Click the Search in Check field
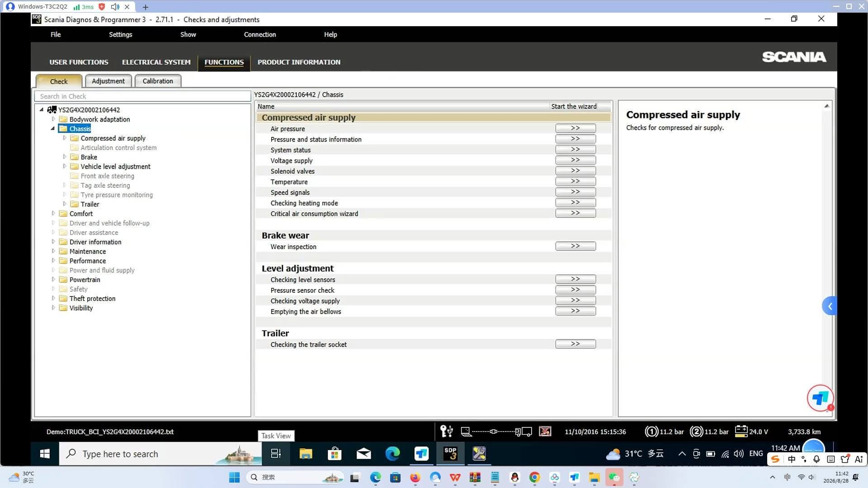Image resolution: width=868 pixels, height=488 pixels. click(142, 96)
